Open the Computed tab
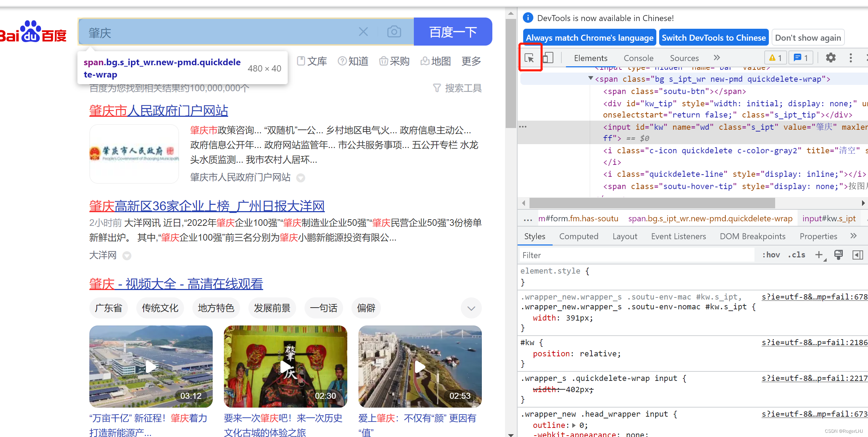The height and width of the screenshot is (437, 868). coord(579,236)
